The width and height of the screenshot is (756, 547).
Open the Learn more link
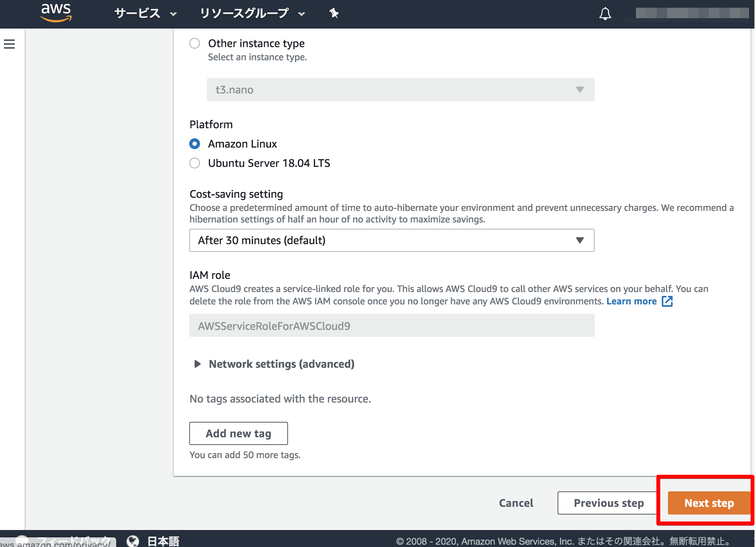point(631,301)
